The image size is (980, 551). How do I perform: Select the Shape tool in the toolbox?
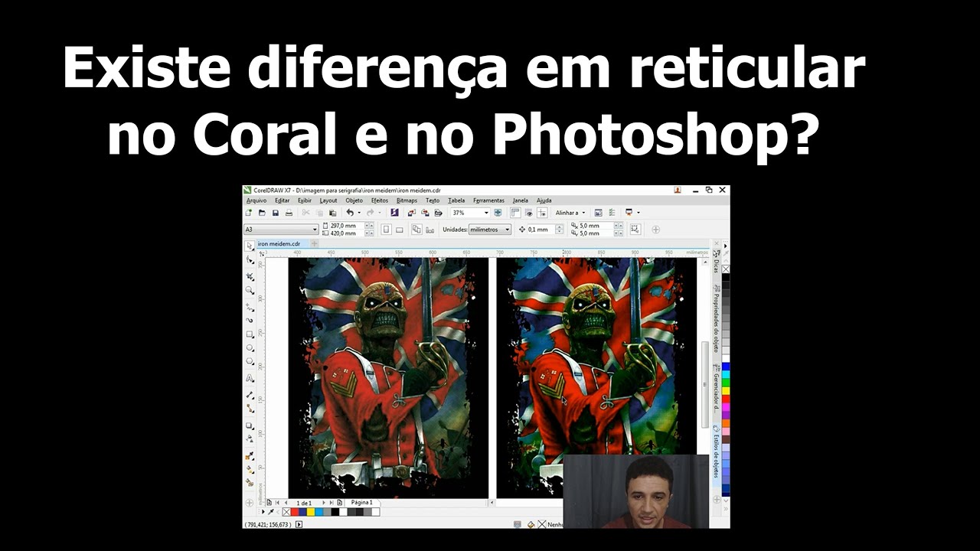tap(250, 262)
